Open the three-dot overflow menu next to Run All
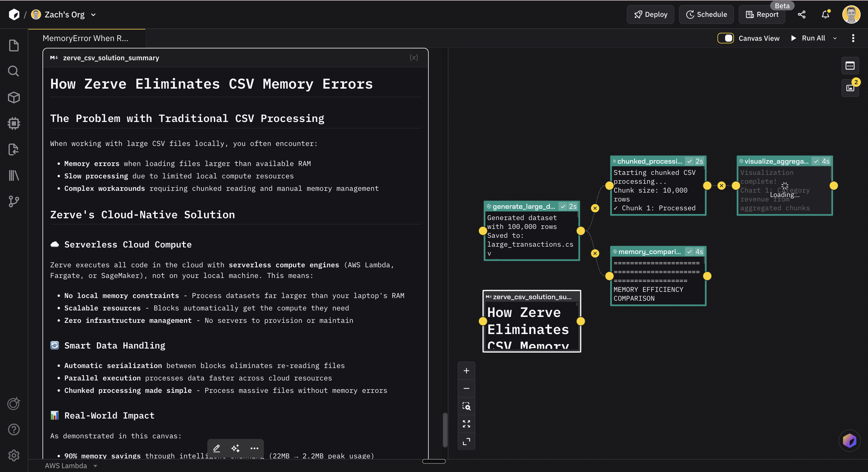Viewport: 868px width, 472px height. point(853,38)
